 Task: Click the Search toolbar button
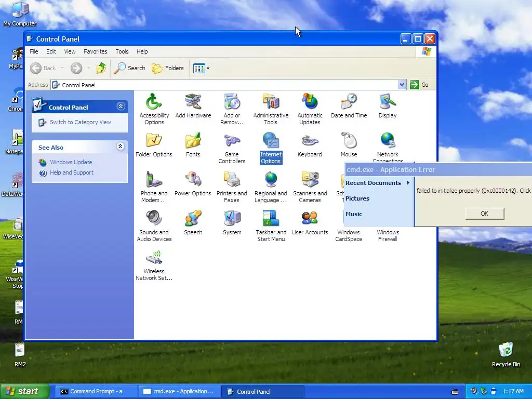tap(129, 68)
